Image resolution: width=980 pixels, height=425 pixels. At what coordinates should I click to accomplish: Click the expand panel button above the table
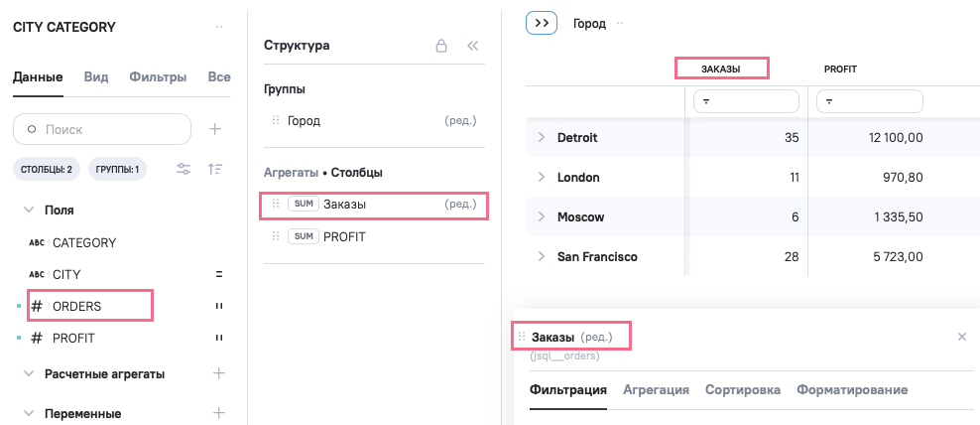tap(542, 23)
